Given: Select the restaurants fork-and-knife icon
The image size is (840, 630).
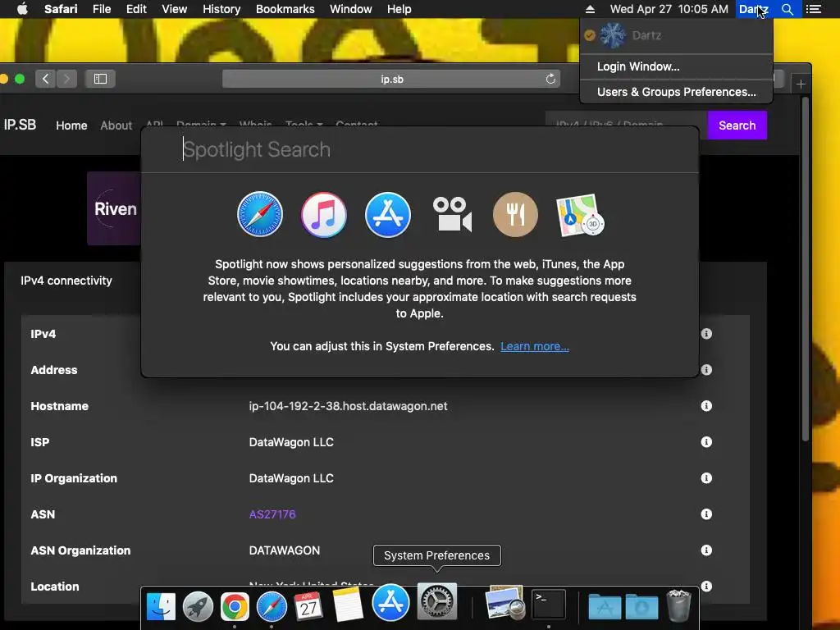Looking at the screenshot, I should [515, 214].
